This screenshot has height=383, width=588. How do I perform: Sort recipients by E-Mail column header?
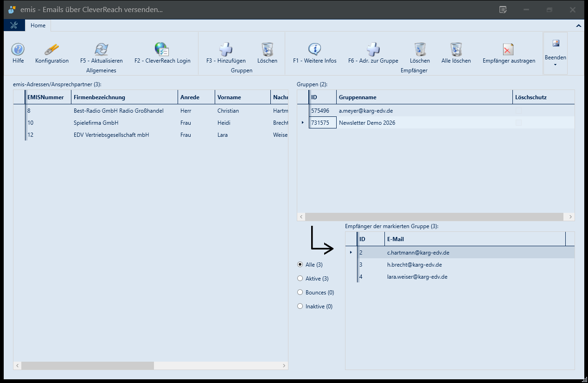[x=475, y=239]
